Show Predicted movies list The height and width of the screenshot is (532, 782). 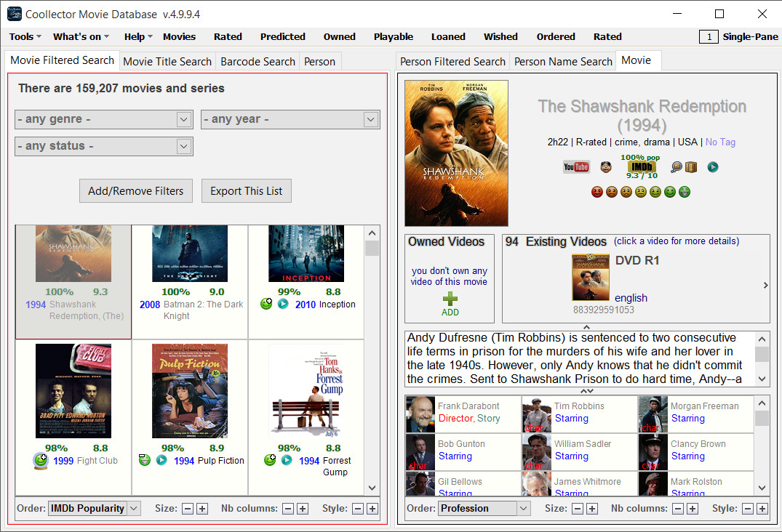(x=283, y=36)
